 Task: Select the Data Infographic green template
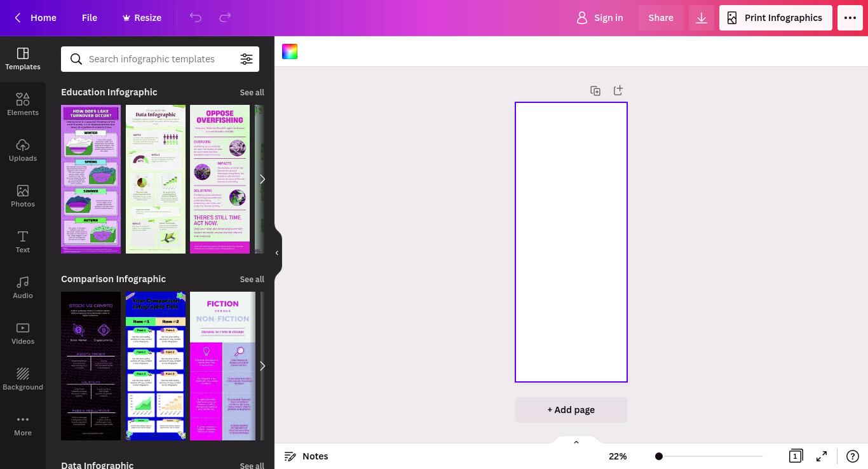156,179
